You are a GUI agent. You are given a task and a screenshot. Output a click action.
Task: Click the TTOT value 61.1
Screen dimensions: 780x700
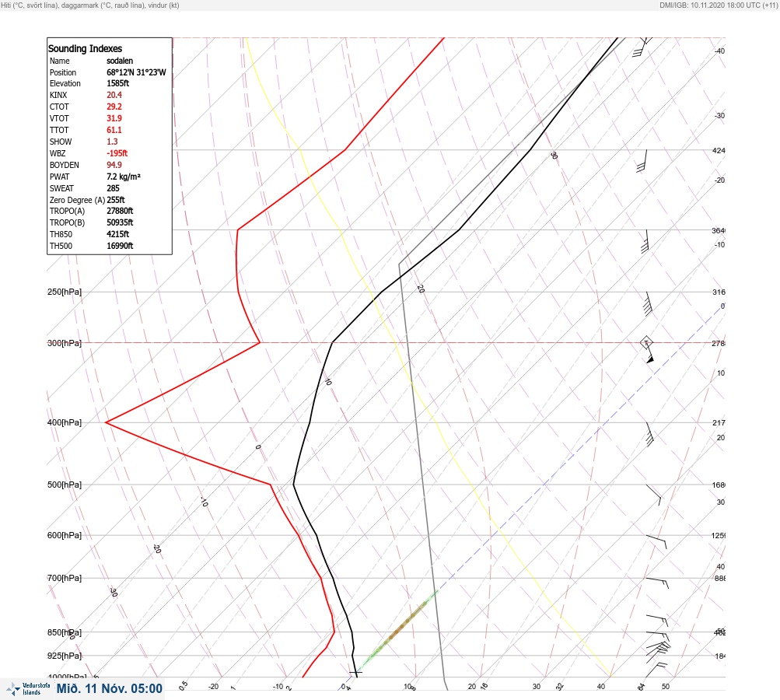[114, 130]
